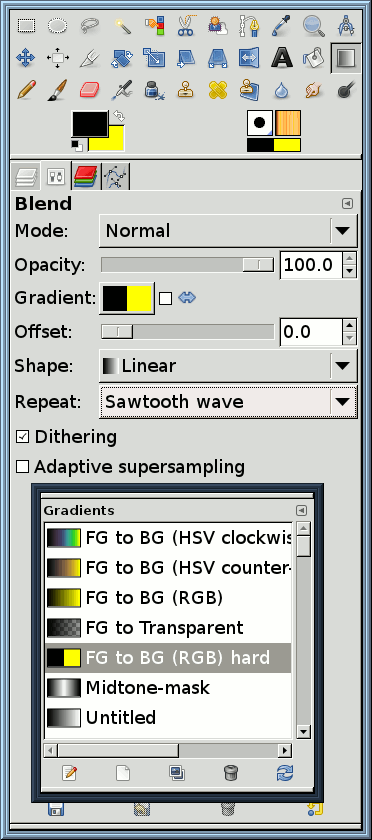Open the Gradients panel menu arrow
Viewport: 372px width, 840px height.
301,511
